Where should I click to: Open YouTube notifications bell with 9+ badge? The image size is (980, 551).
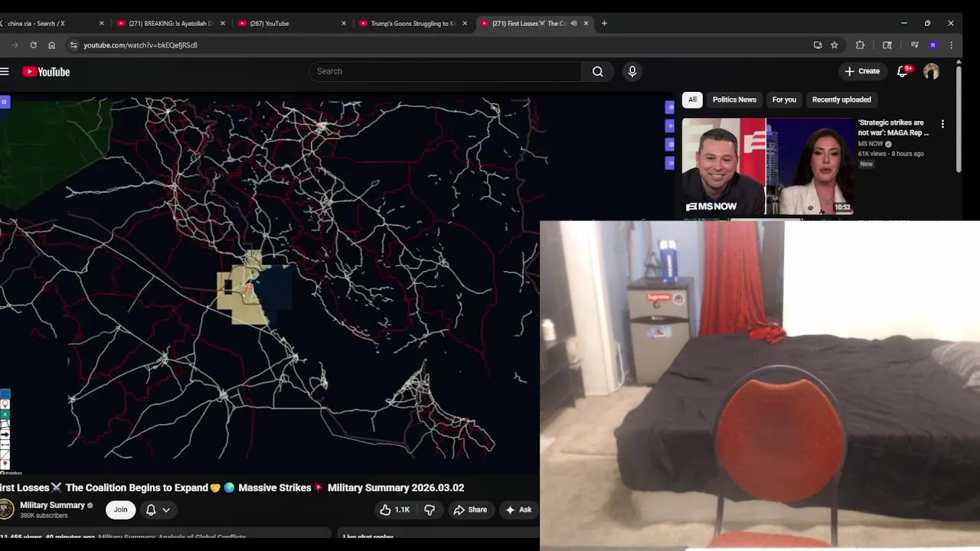903,71
